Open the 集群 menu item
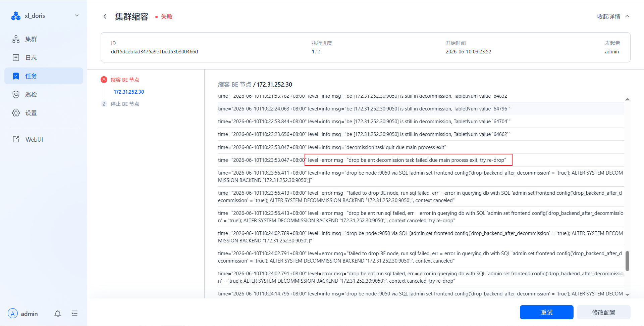 coord(44,39)
